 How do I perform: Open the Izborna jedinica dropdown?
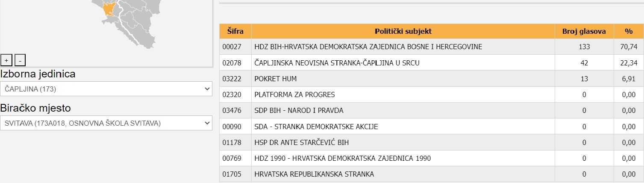click(106, 89)
